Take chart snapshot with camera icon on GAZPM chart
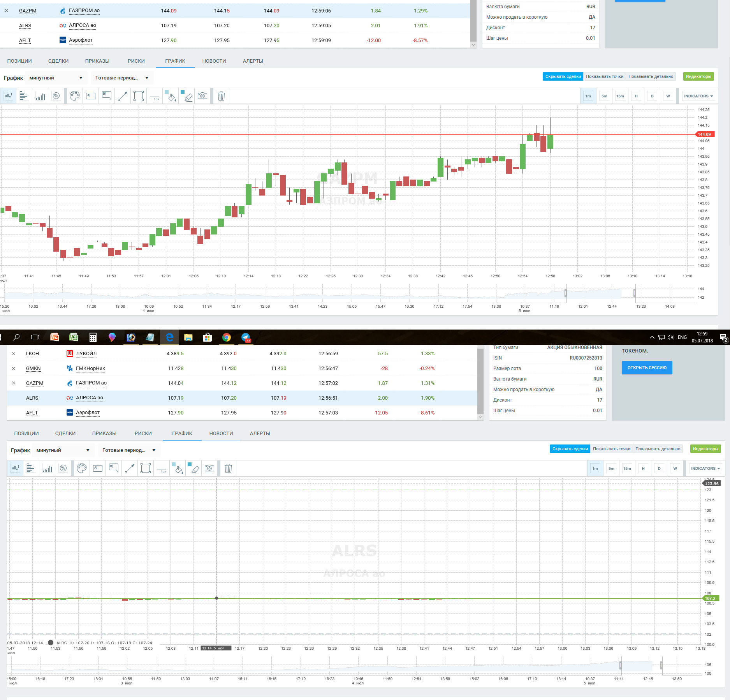 point(202,96)
